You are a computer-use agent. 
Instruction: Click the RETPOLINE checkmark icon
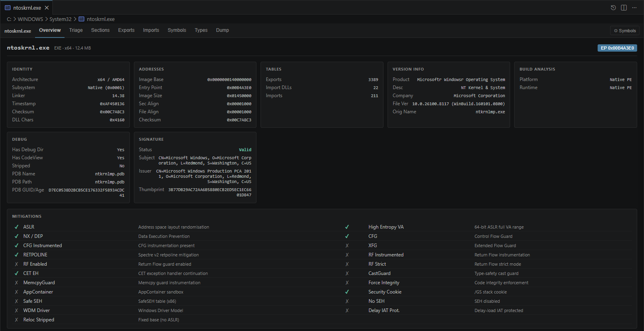click(17, 255)
